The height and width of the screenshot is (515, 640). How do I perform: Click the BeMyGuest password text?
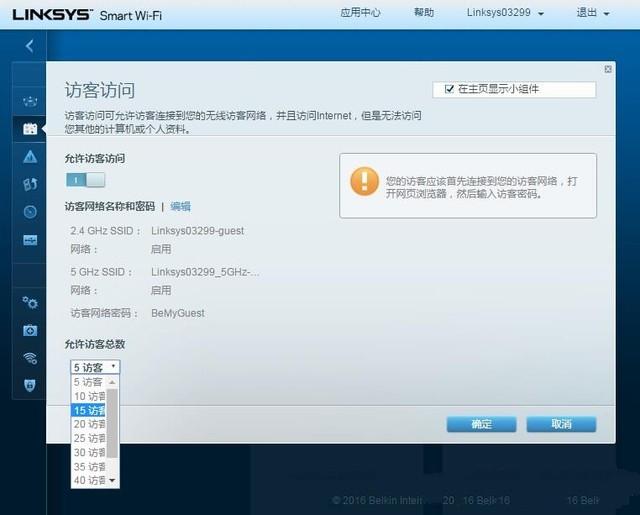tap(178, 313)
